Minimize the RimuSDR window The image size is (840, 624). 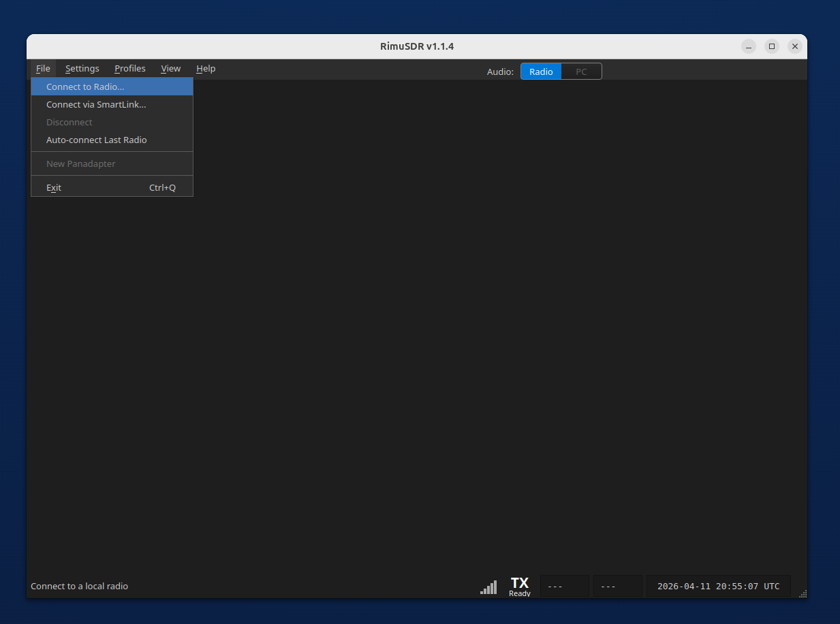coord(748,46)
